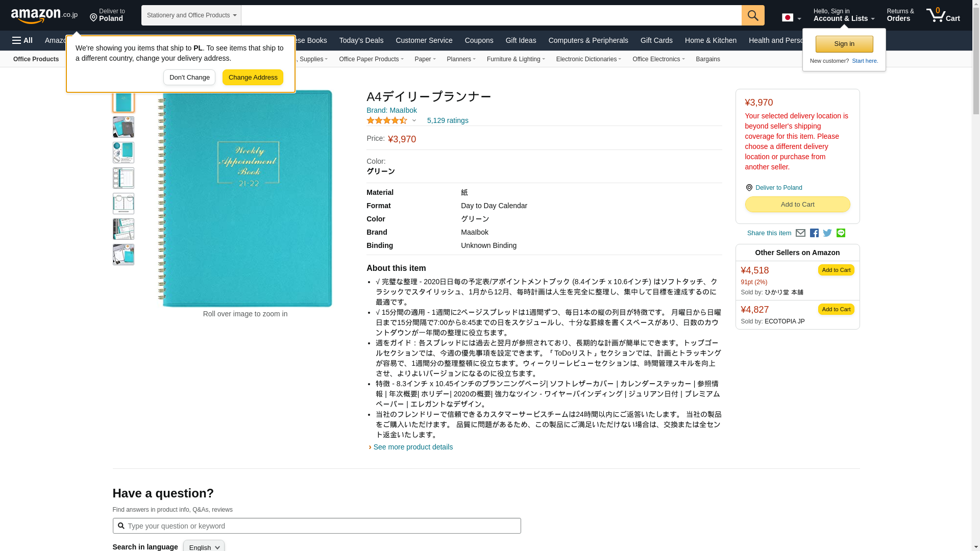This screenshot has width=980, height=551.
Task: Click the yellow Sign in button
Action: [844, 44]
